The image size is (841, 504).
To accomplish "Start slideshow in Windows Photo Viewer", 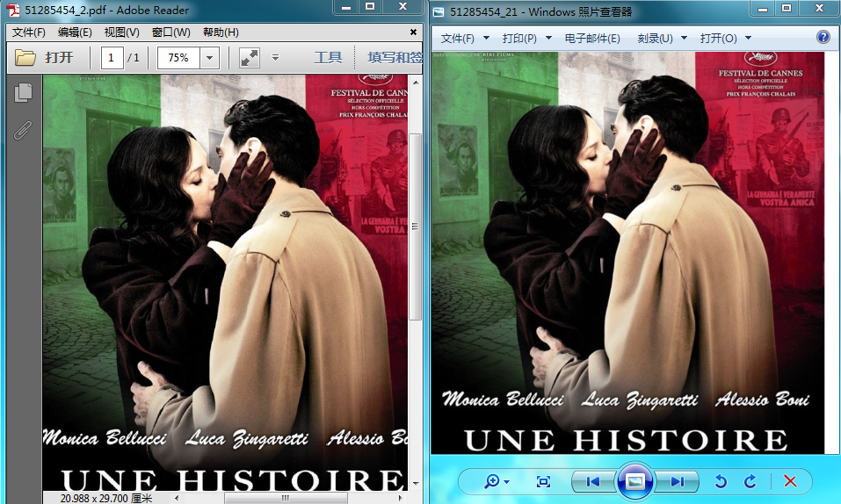I will tap(635, 481).
